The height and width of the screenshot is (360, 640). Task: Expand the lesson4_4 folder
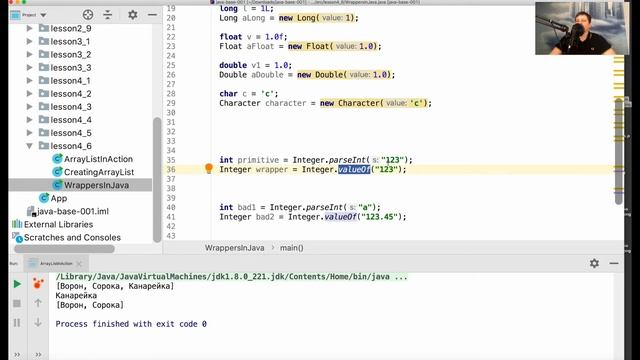[x=29, y=120]
